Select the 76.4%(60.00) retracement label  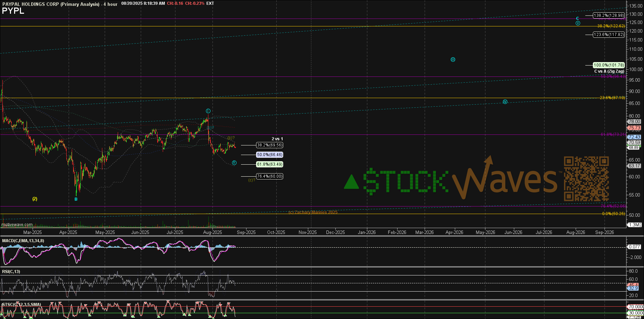[270, 176]
